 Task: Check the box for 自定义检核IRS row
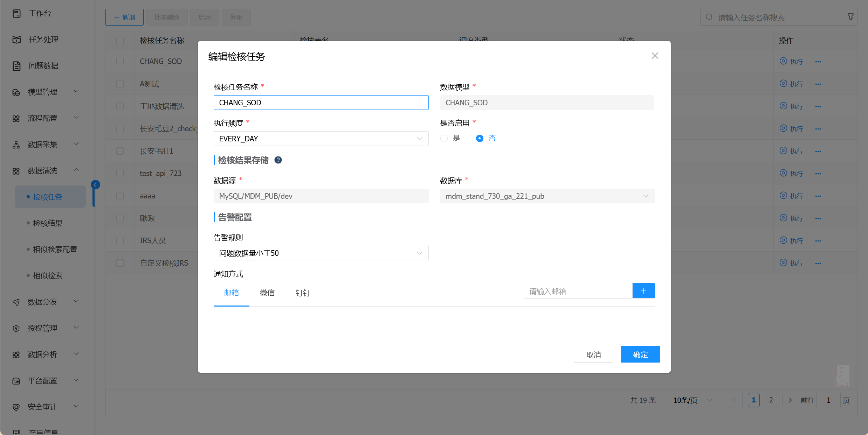(120, 263)
